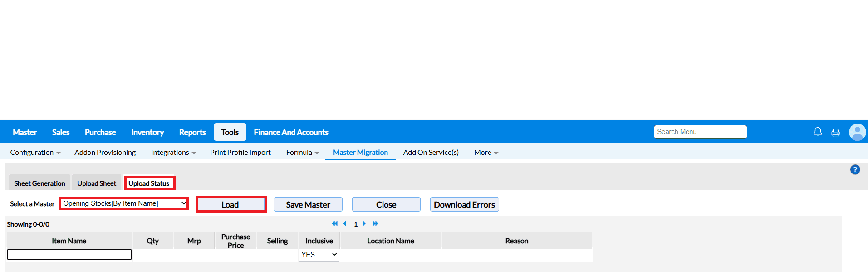Open the user profile avatar

pos(858,132)
